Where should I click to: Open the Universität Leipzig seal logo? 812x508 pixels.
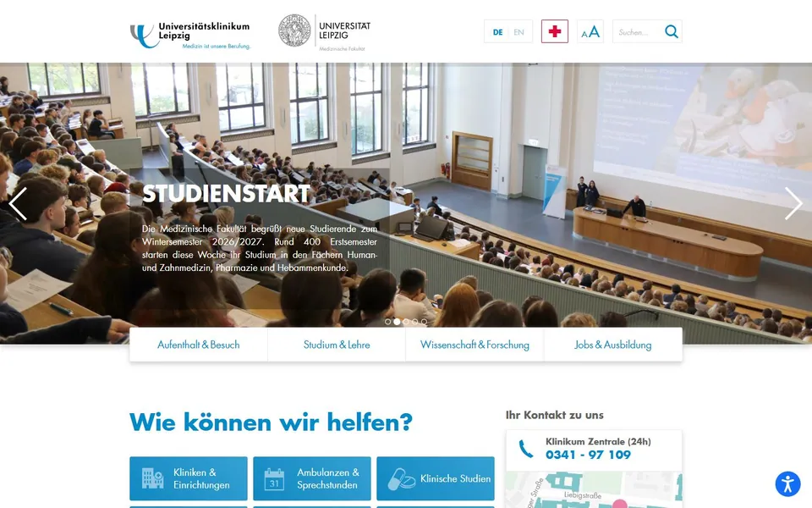[x=325, y=33]
